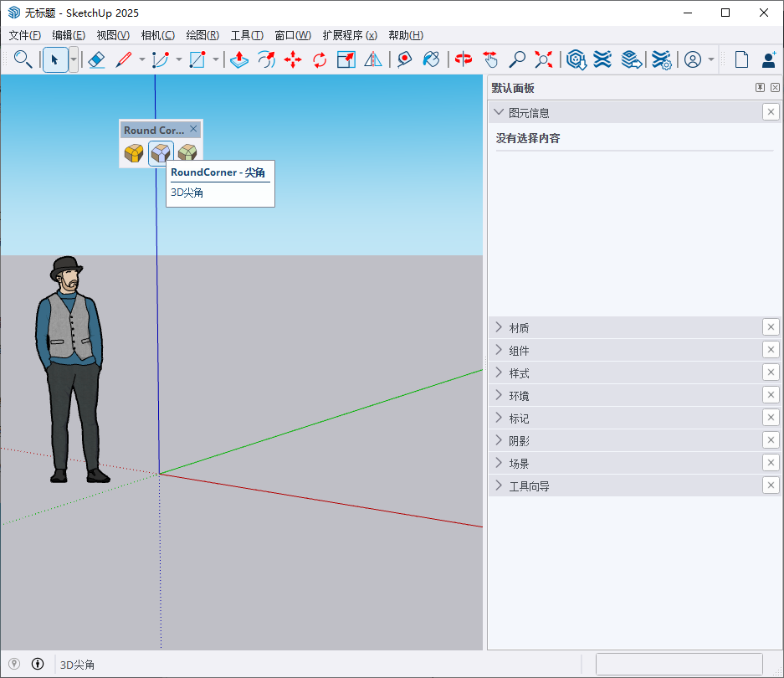
Task: Activate the Rotate tool
Action: tap(318, 59)
